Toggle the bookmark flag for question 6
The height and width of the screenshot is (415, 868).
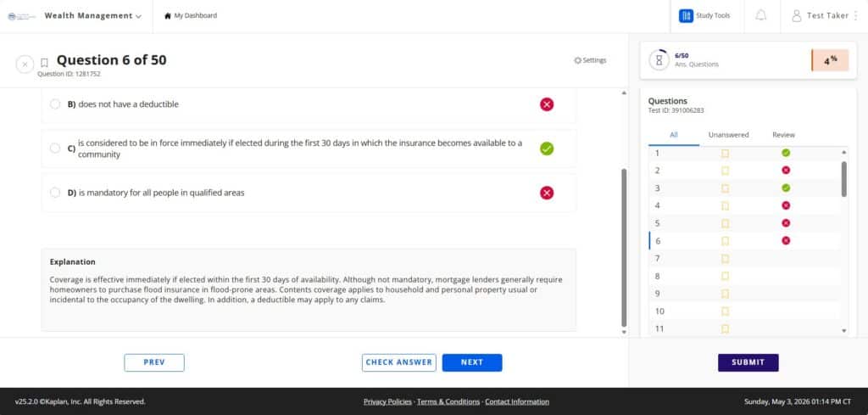725,241
